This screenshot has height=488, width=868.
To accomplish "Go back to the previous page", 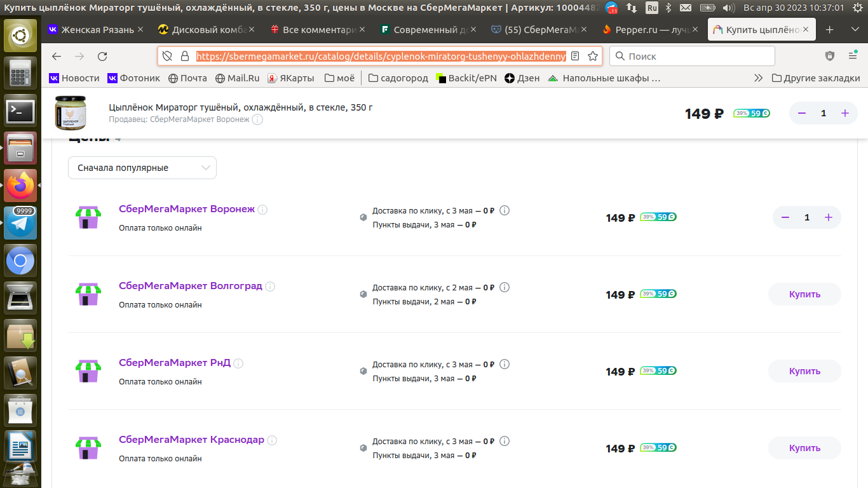I will [x=57, y=56].
